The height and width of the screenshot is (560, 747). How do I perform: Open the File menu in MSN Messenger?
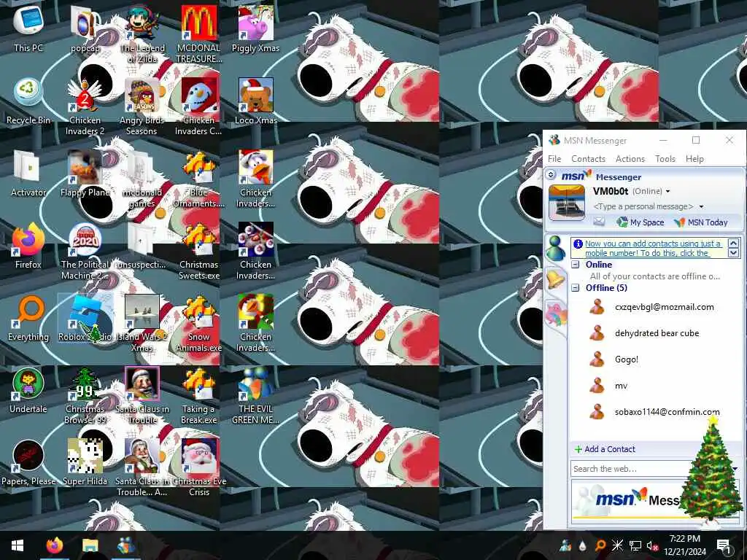(554, 158)
